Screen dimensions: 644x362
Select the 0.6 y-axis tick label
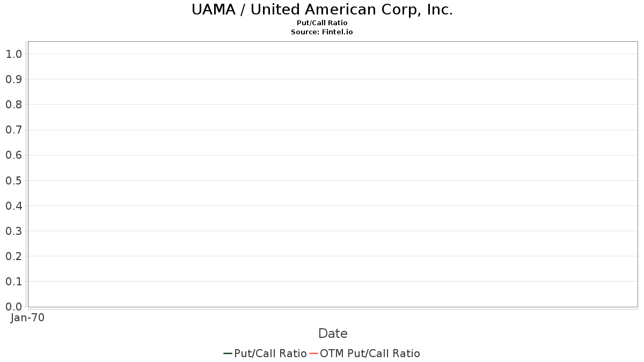tap(13, 156)
